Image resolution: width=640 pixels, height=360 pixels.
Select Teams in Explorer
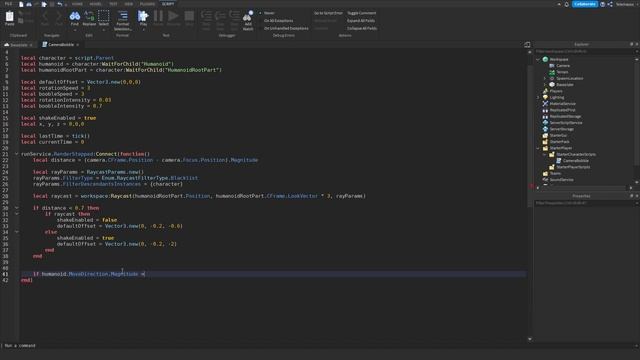(555, 173)
